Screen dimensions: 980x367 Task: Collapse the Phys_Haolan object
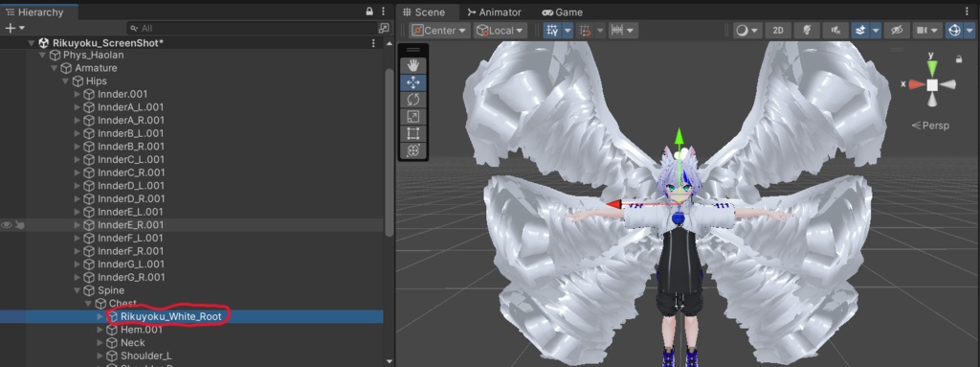[43, 56]
